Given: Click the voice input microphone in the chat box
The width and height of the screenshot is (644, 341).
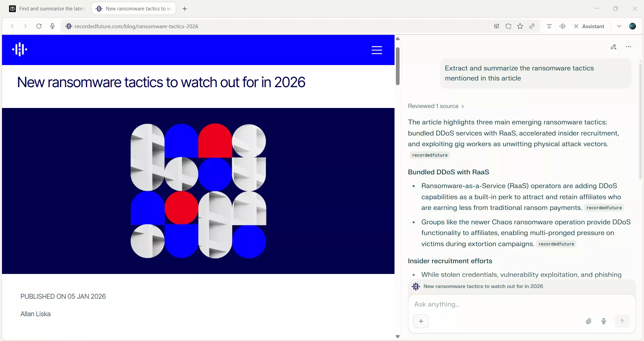Looking at the screenshot, I should (604, 321).
